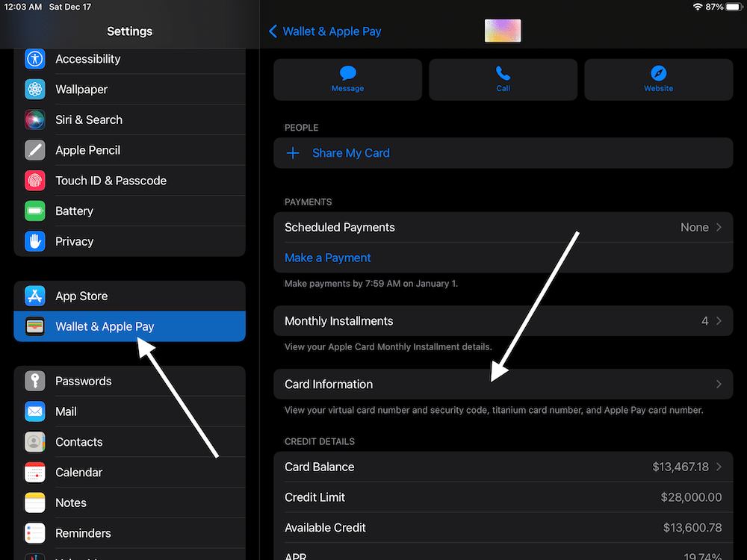Tap the Apple Card thumbnail in header
The width and height of the screenshot is (747, 560).
click(x=503, y=31)
